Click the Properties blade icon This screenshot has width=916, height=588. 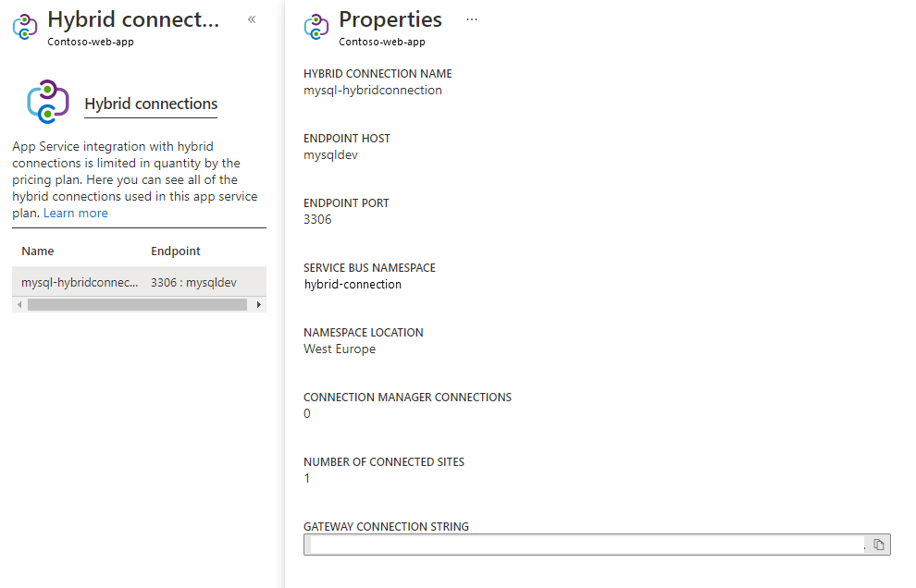[316, 27]
